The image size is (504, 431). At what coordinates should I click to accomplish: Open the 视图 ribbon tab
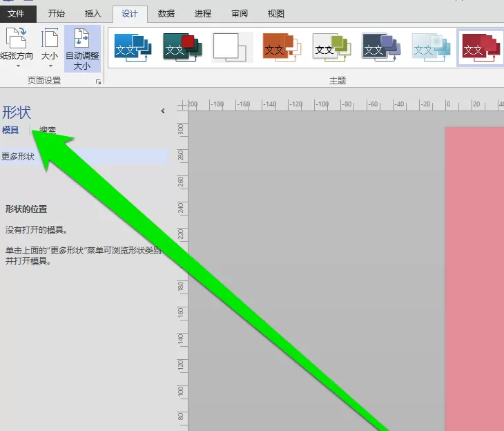coord(275,14)
